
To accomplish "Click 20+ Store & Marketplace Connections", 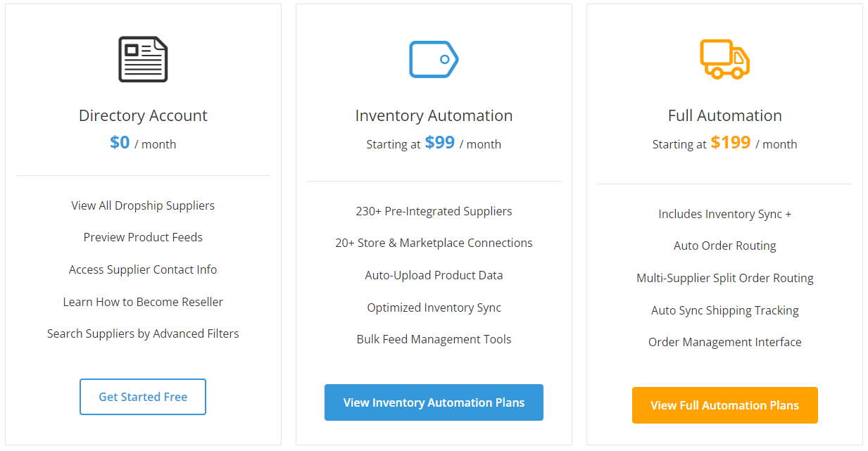I will pos(434,243).
